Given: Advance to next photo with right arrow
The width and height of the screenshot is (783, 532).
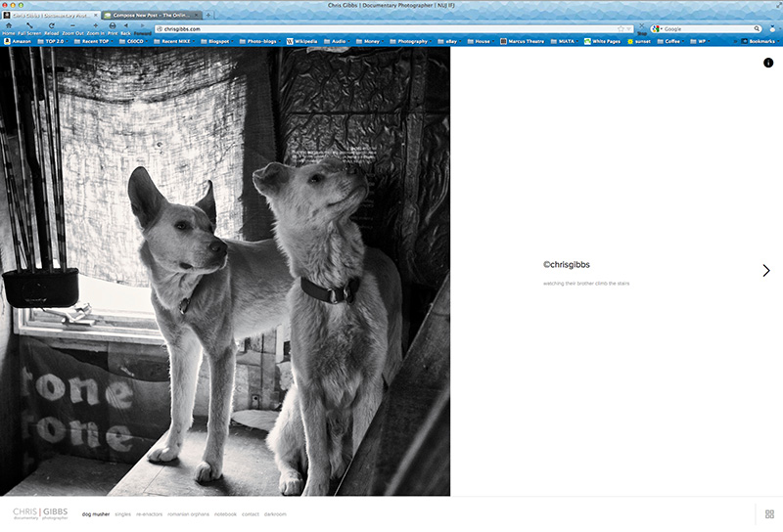Looking at the screenshot, I should pos(765,271).
